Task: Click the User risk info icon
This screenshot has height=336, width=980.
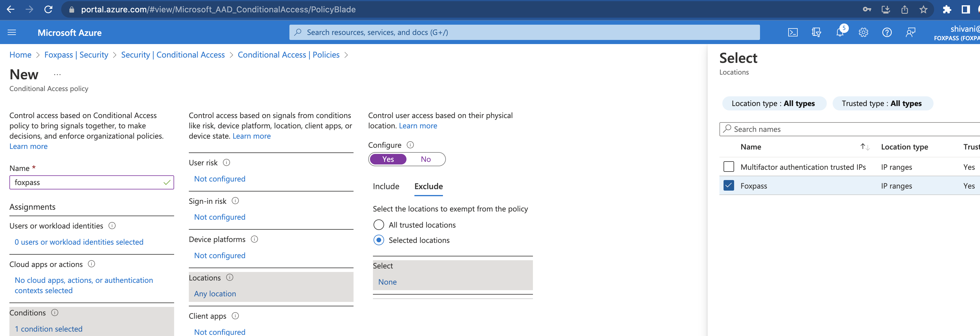Action: pos(226,163)
